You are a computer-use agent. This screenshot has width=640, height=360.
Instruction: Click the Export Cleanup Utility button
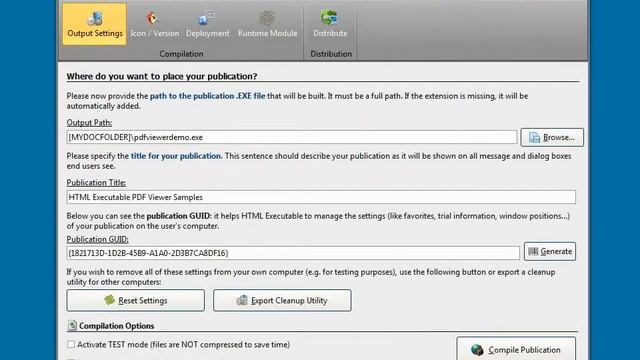click(282, 300)
